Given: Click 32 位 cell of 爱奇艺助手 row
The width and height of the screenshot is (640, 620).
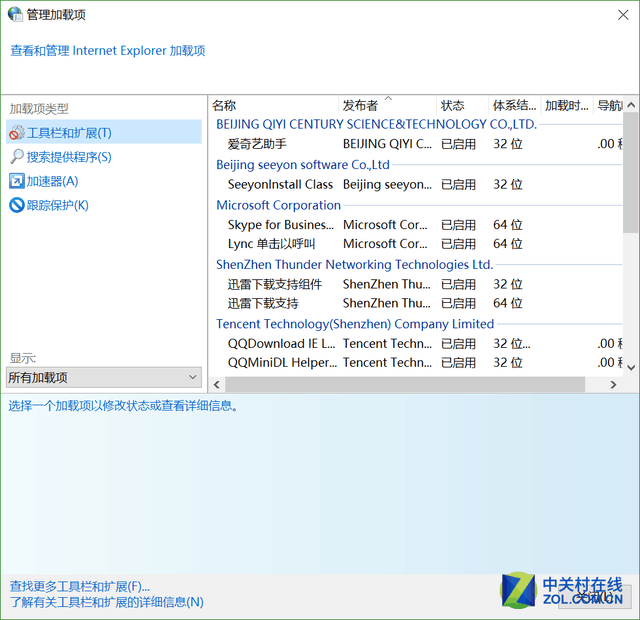Looking at the screenshot, I should (x=508, y=144).
